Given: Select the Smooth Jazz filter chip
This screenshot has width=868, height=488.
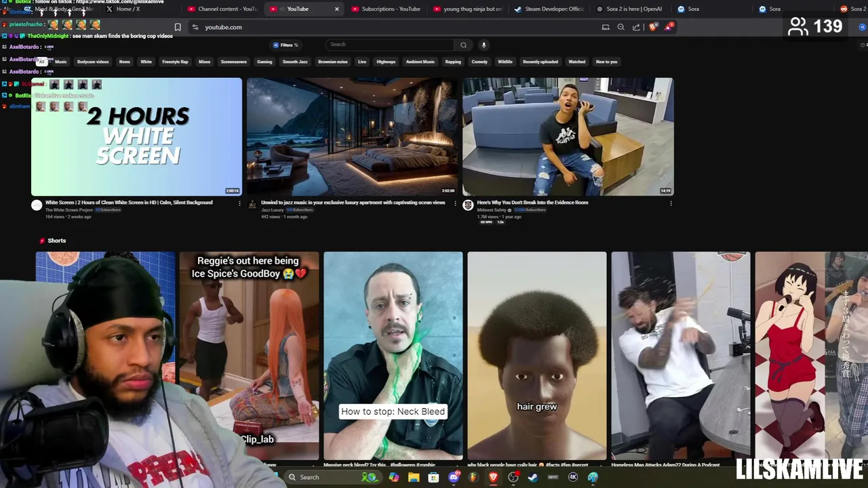Looking at the screenshot, I should tap(295, 62).
